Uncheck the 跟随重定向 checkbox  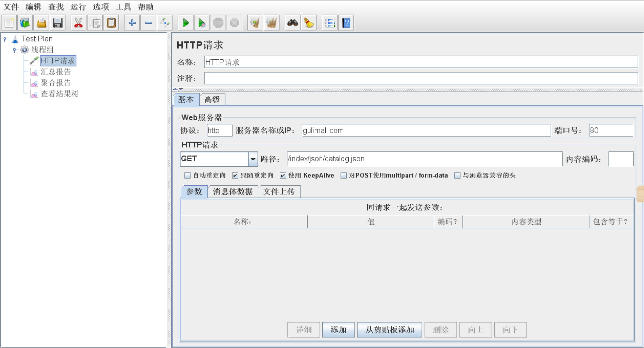click(235, 175)
